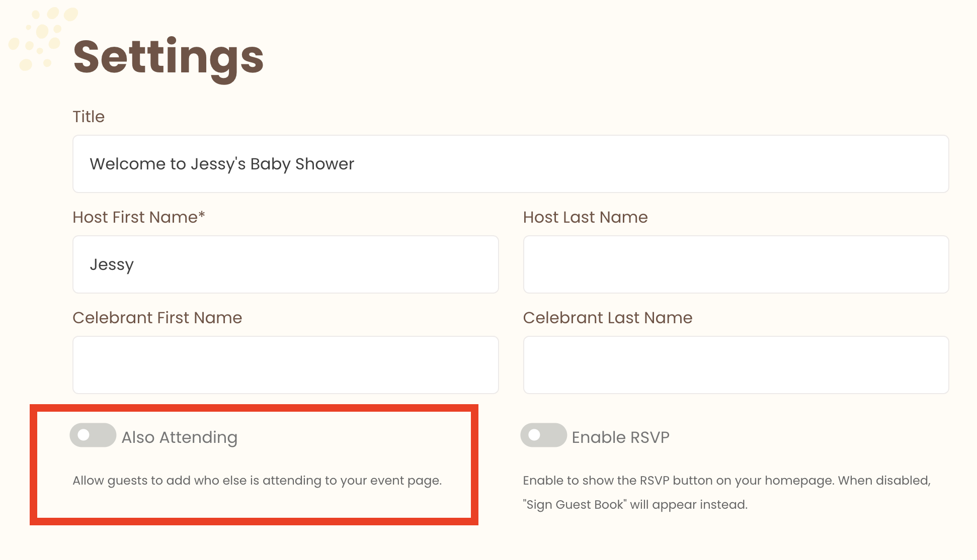Screen dimensions: 977x560
Task: Turn on Also Attending for guest additions
Action: point(93,435)
